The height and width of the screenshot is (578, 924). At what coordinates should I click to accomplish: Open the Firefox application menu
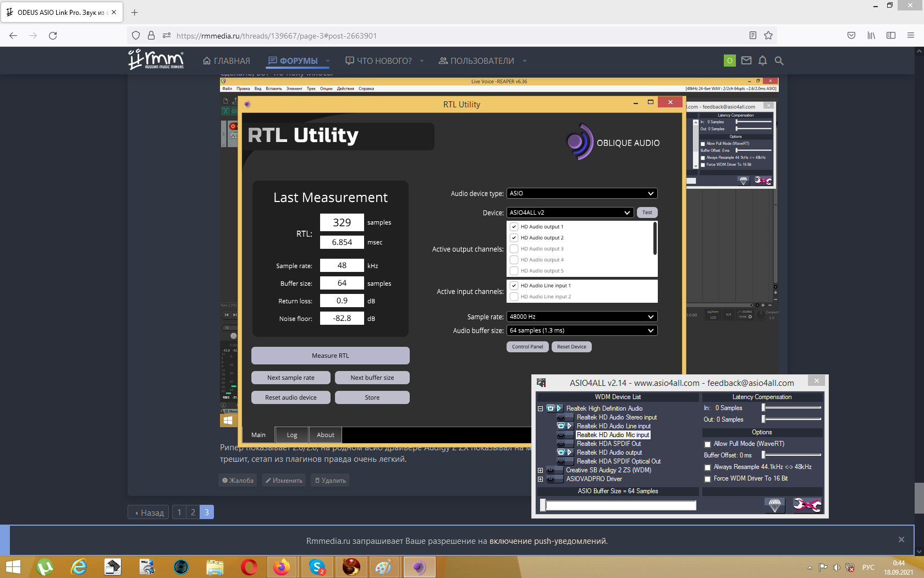tap(911, 35)
